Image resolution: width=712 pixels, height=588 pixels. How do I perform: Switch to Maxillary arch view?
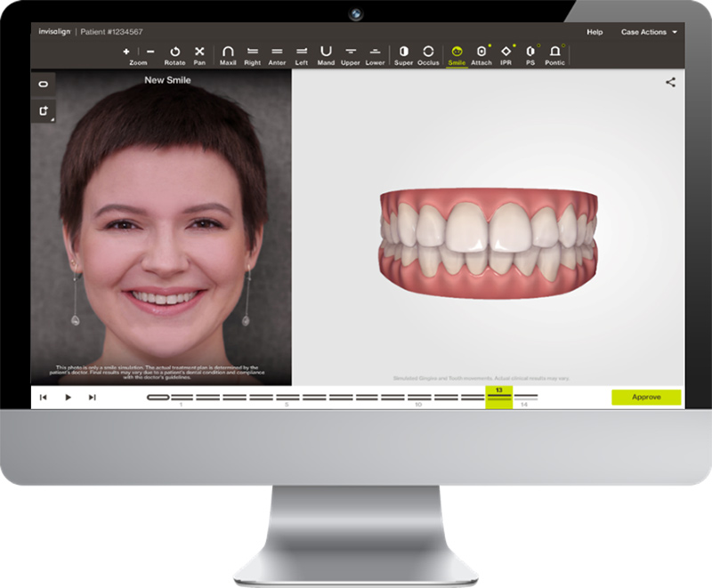pyautogui.click(x=228, y=52)
